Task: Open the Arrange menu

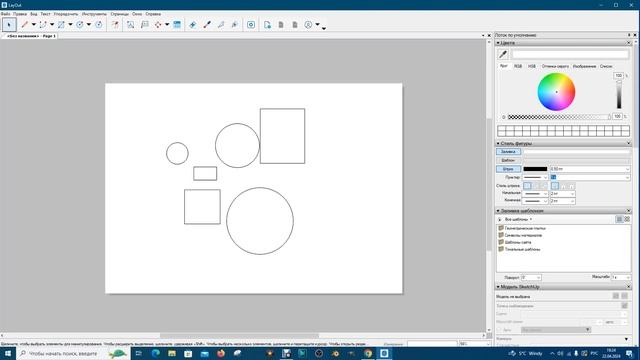Action: pyautogui.click(x=66, y=14)
